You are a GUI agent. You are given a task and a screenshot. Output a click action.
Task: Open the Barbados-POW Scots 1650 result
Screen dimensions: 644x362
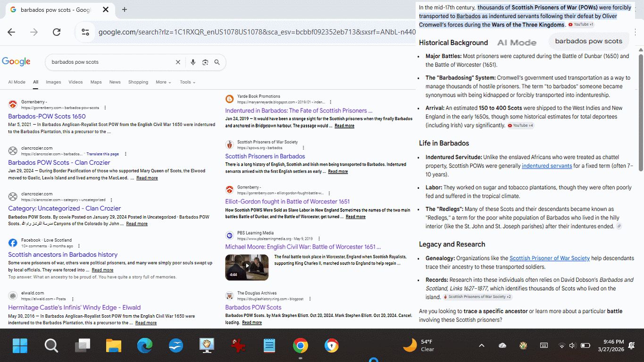point(47,117)
